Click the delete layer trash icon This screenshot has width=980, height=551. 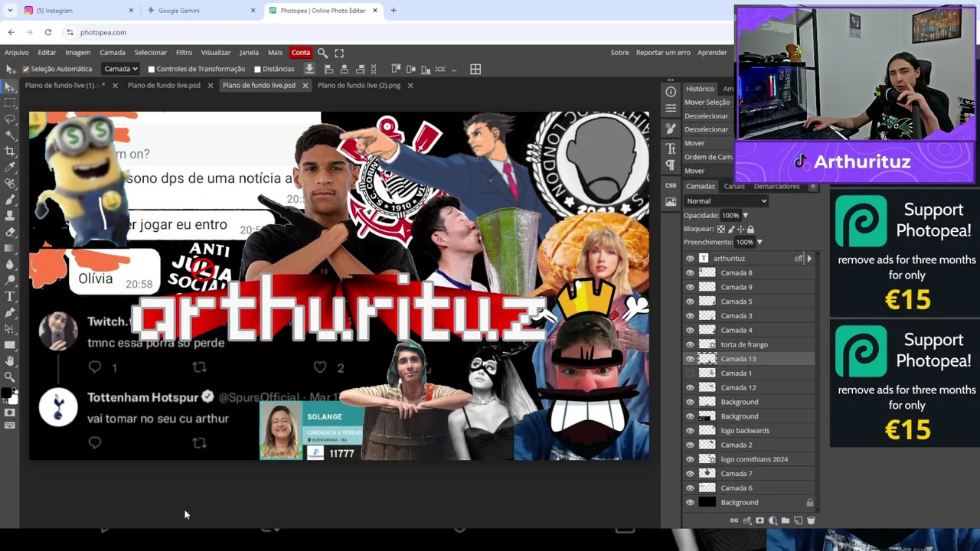(x=811, y=520)
